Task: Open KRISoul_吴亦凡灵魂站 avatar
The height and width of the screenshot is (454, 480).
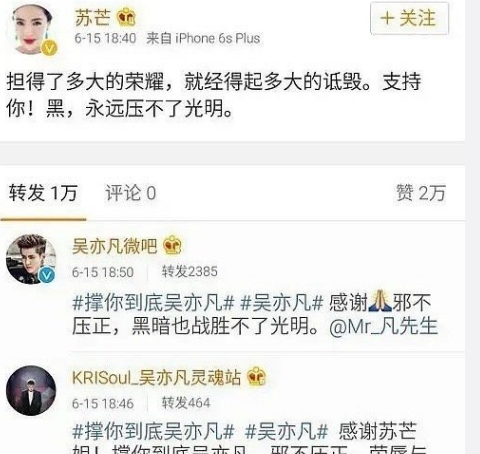Action: point(31,390)
